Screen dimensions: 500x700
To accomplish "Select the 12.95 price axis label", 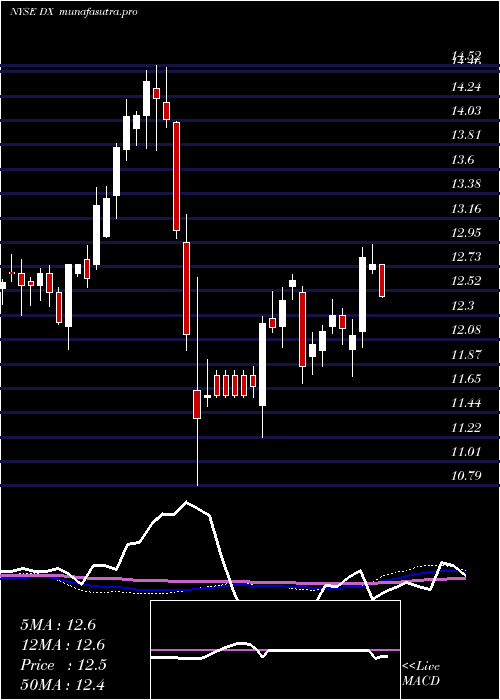I will coord(467,232).
